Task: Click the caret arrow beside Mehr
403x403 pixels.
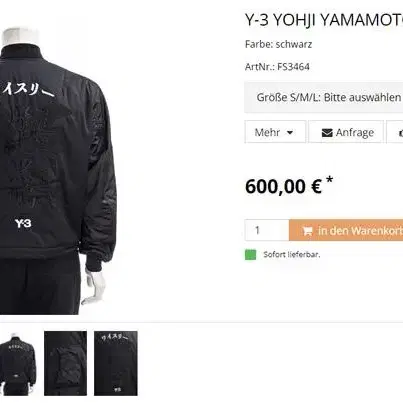Action: pos(290,133)
